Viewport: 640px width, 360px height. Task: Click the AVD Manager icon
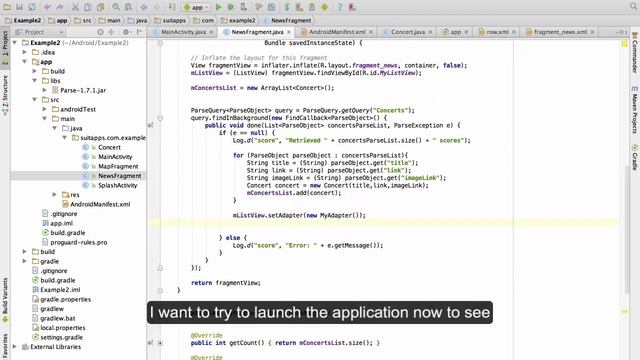299,7
